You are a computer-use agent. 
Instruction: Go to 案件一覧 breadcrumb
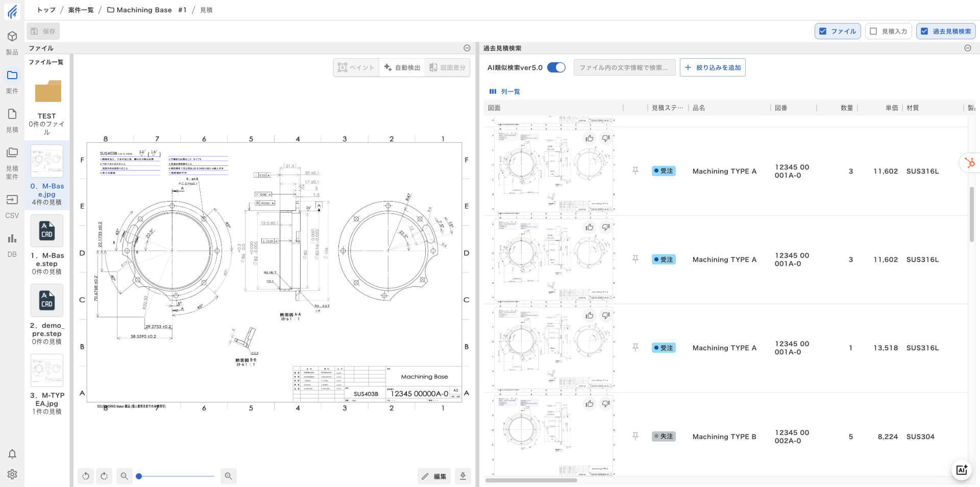coord(81,10)
